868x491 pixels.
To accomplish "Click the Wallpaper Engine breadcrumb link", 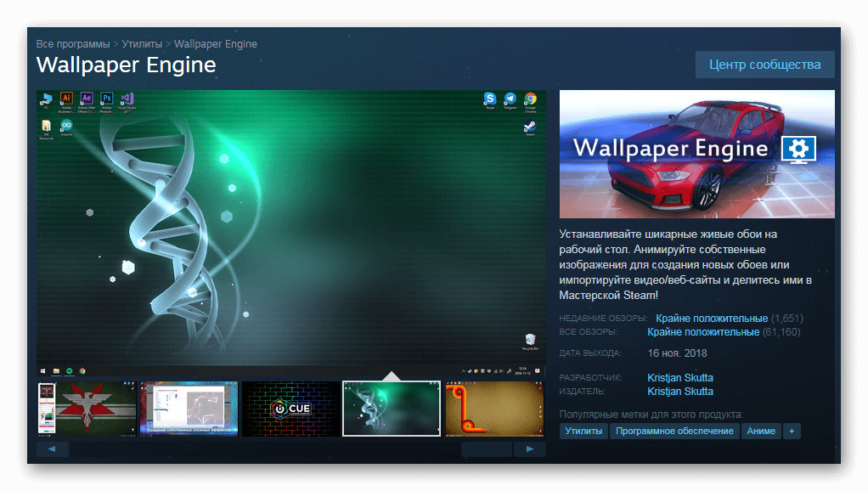I will [216, 43].
